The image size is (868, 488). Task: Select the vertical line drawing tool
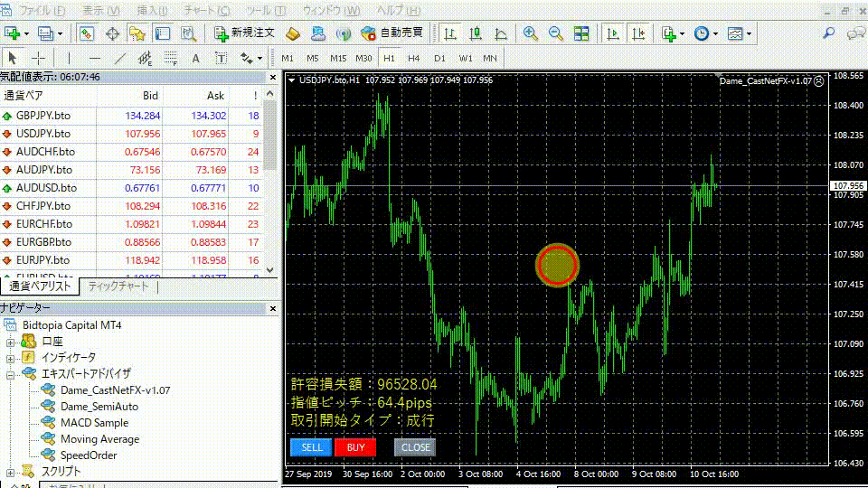(x=69, y=58)
